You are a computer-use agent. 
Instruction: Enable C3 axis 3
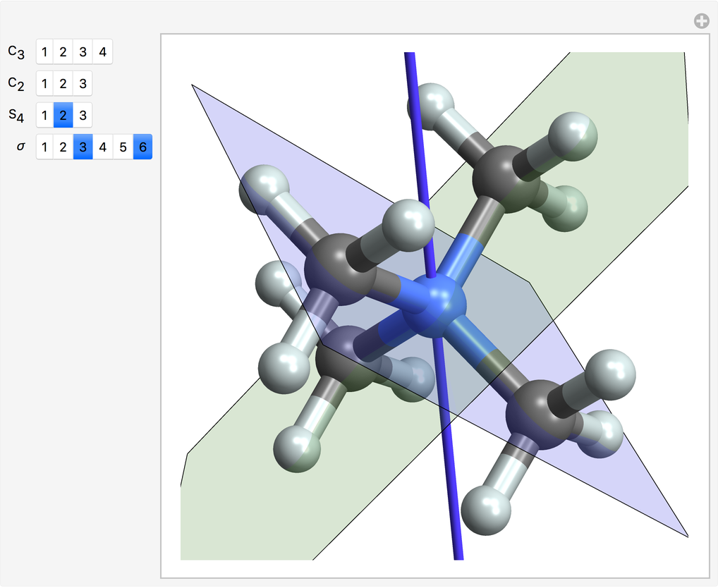pos(83,52)
